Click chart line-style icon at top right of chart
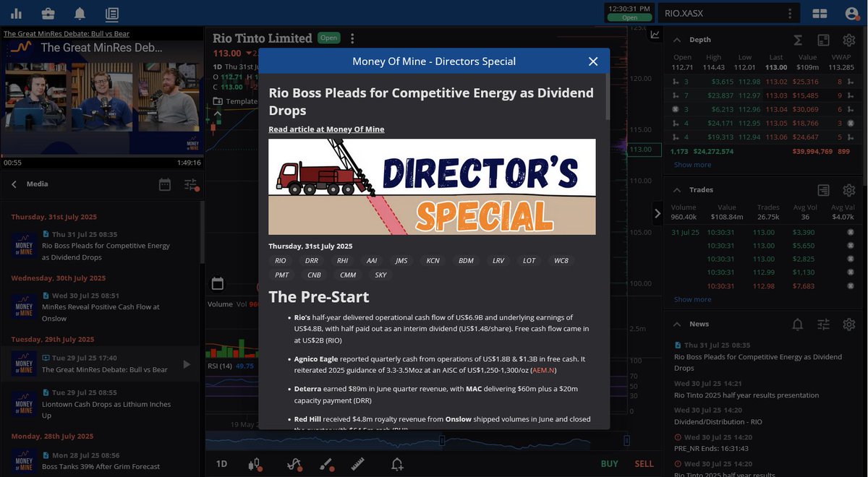 point(655,34)
